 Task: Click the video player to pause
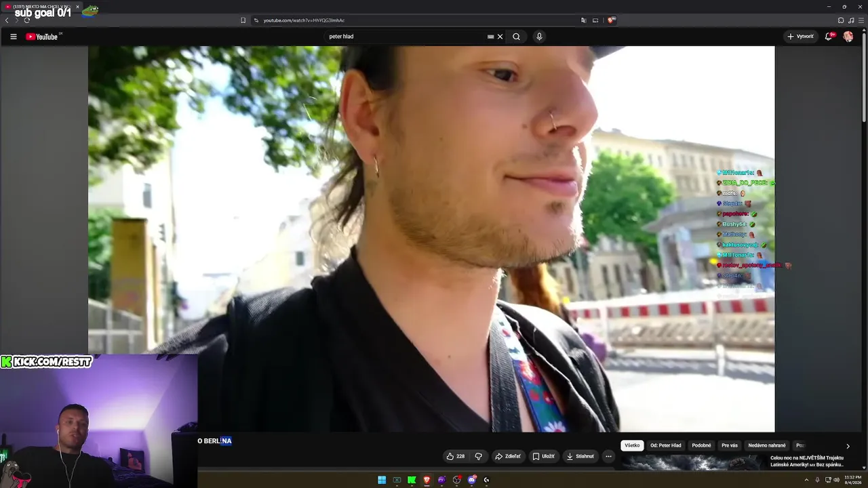click(431, 239)
